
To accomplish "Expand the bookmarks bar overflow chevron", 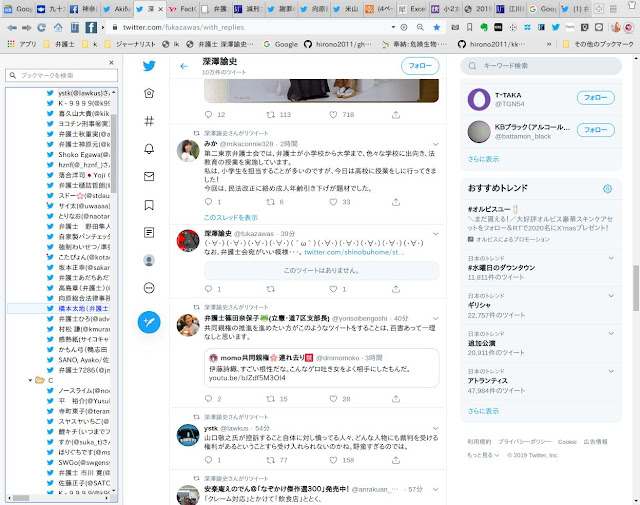I will (549, 44).
